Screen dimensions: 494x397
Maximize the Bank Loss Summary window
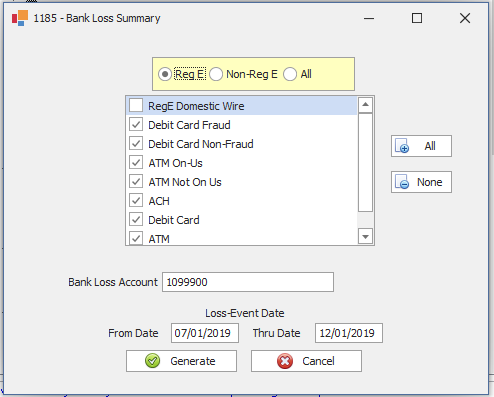pyautogui.click(x=417, y=18)
